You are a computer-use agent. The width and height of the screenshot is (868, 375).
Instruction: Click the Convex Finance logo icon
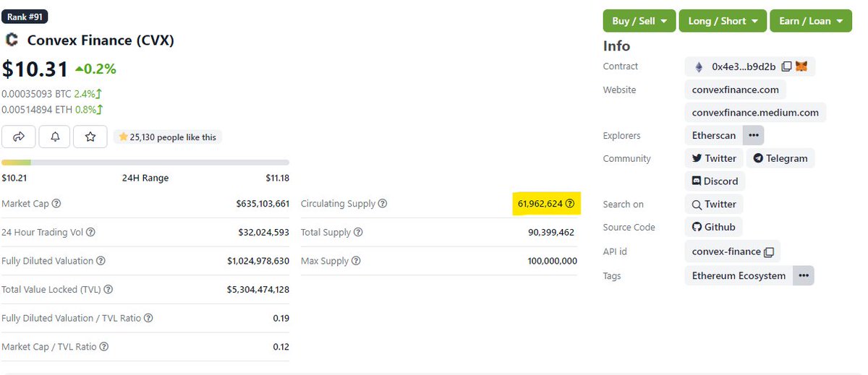tap(11, 40)
